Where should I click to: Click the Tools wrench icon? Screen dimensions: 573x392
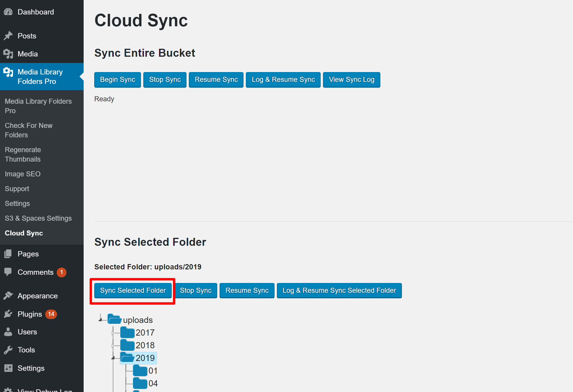[x=8, y=350]
